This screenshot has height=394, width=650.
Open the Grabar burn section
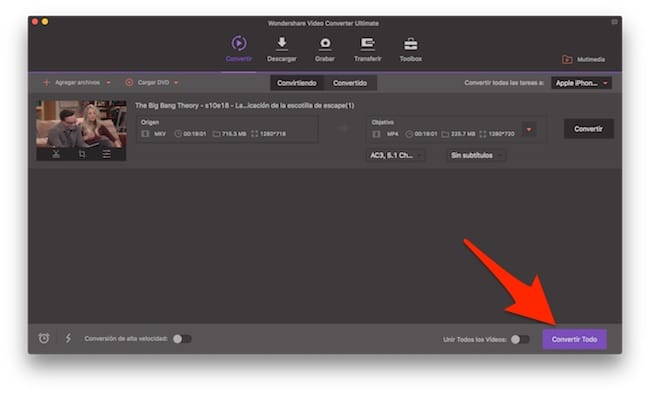[x=325, y=49]
